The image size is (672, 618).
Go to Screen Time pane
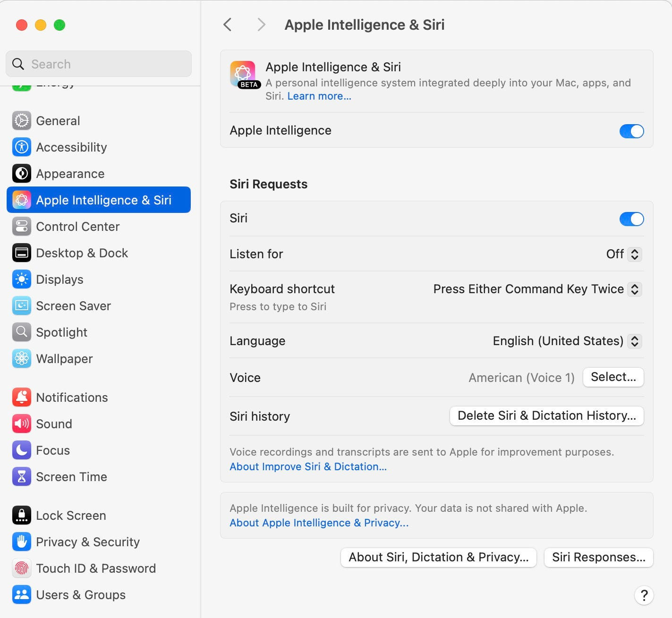(99, 477)
